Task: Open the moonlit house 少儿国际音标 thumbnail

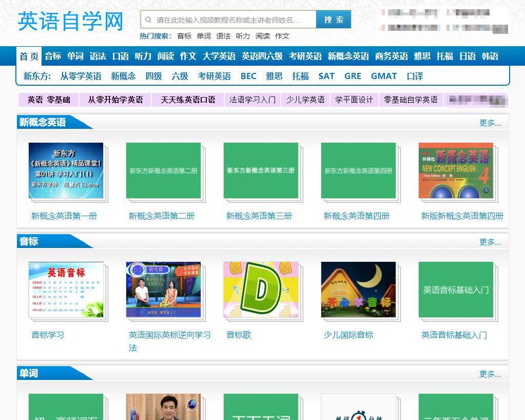Action: click(358, 290)
